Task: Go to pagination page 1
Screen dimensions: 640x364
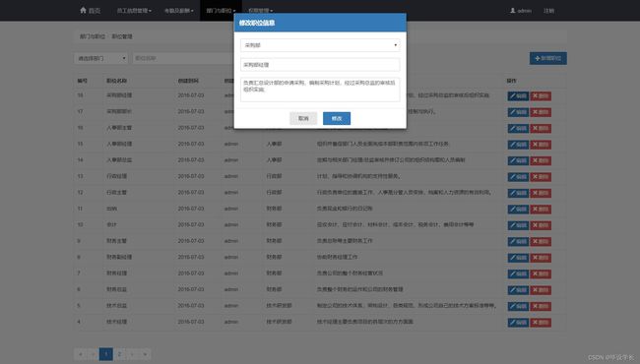Action: pyautogui.click(x=106, y=354)
